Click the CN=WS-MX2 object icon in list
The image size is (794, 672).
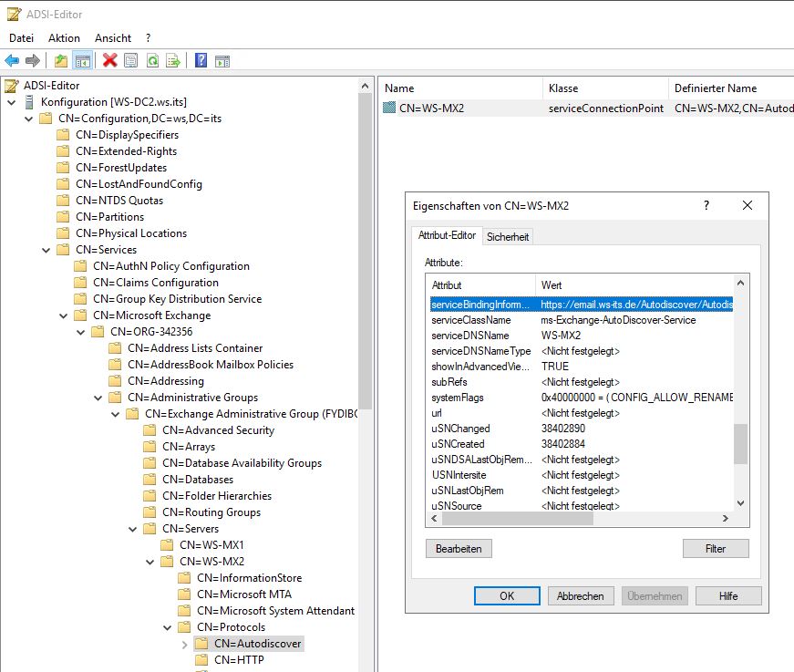pyautogui.click(x=389, y=108)
